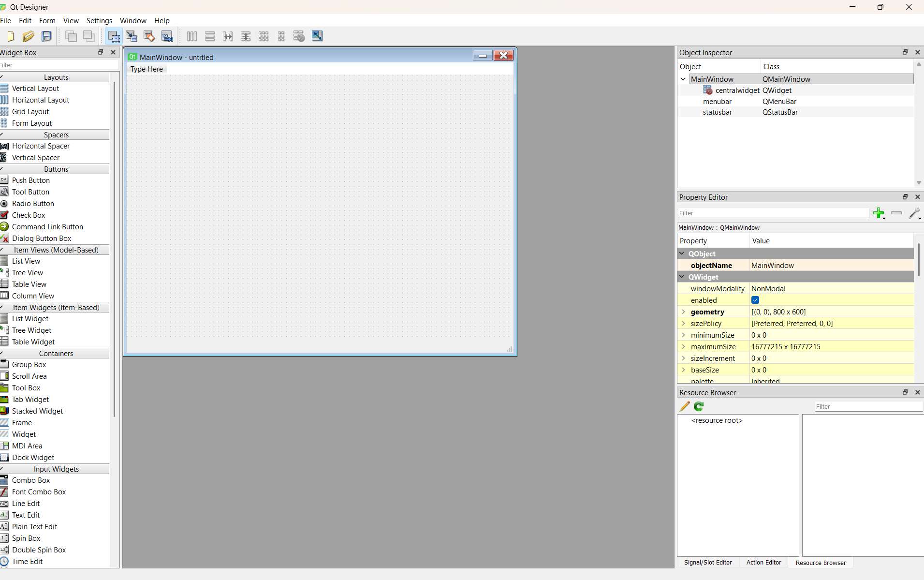Expand the baseSize property

[683, 370]
